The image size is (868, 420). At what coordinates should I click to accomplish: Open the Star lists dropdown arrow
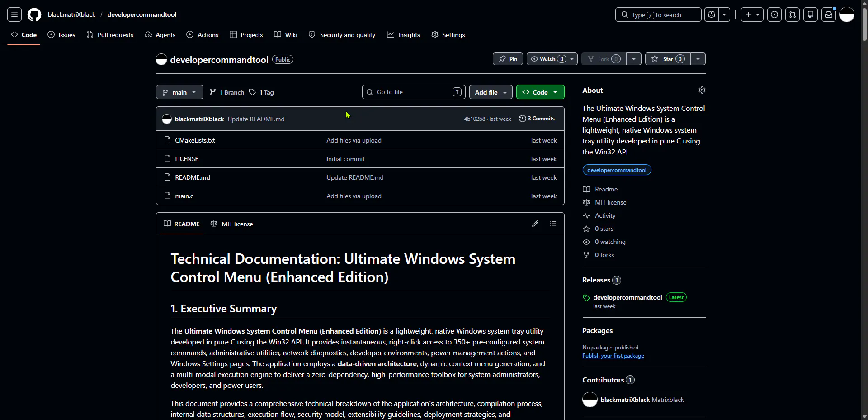tap(698, 59)
